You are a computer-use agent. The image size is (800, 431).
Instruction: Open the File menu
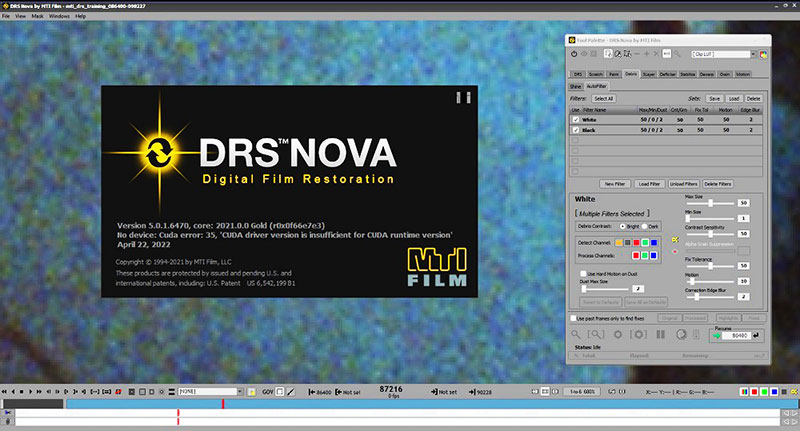pyautogui.click(x=6, y=16)
